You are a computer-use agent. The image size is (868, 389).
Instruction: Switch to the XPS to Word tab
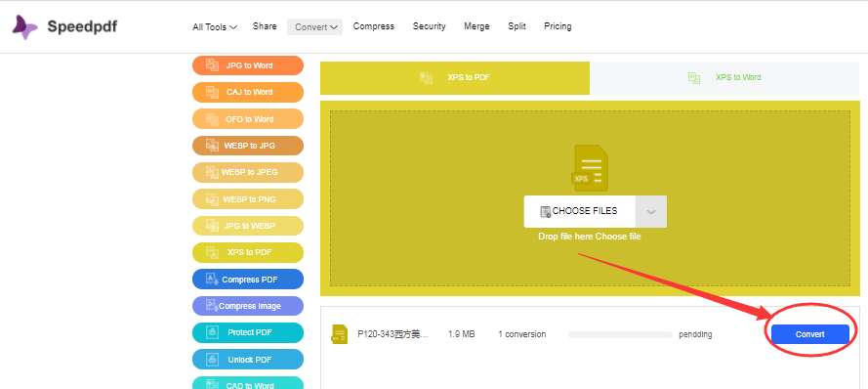[x=724, y=78]
